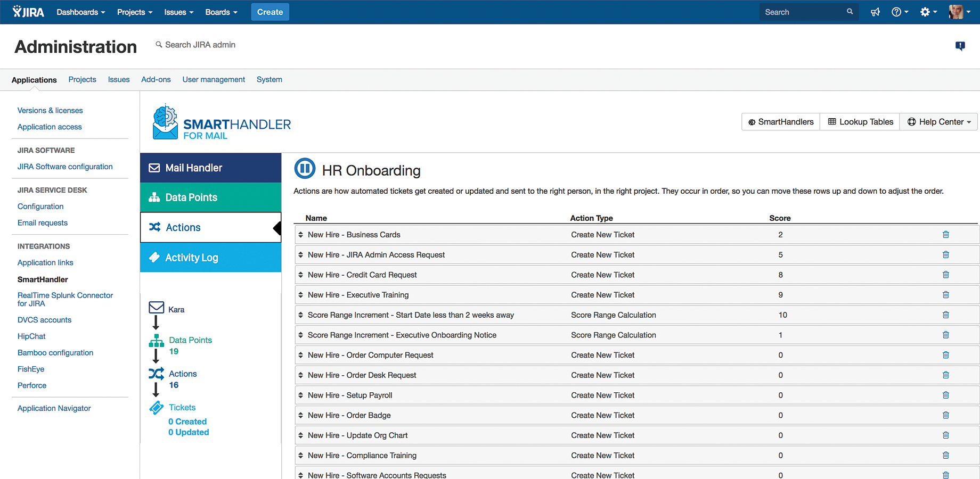Select the Actions section
The image size is (980, 479).
point(211,227)
